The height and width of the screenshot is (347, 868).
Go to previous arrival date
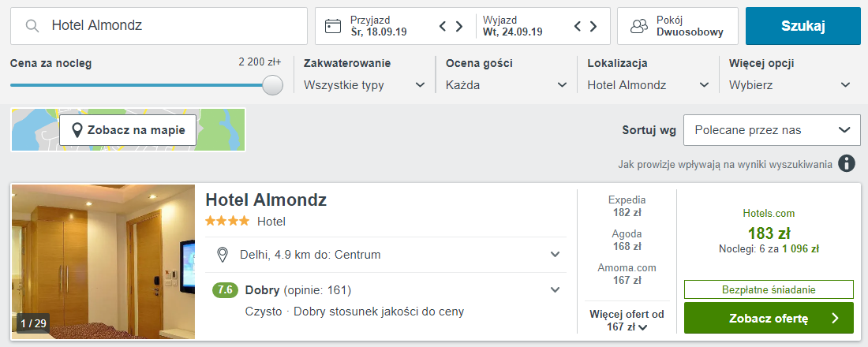pyautogui.click(x=443, y=26)
